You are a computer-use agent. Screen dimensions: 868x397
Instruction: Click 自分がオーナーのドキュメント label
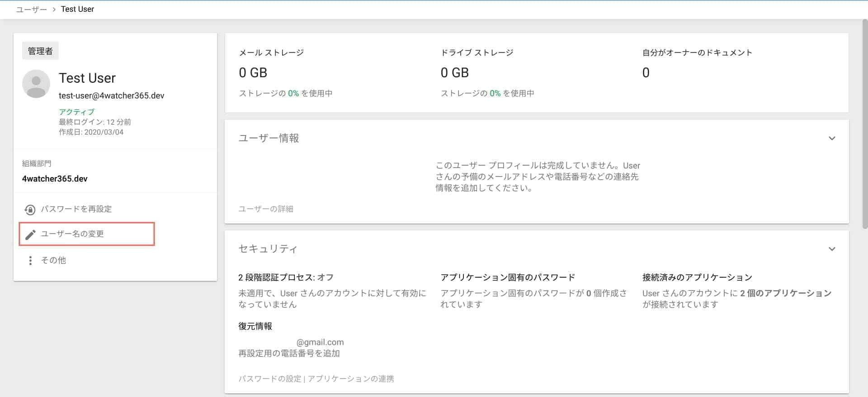tap(697, 53)
